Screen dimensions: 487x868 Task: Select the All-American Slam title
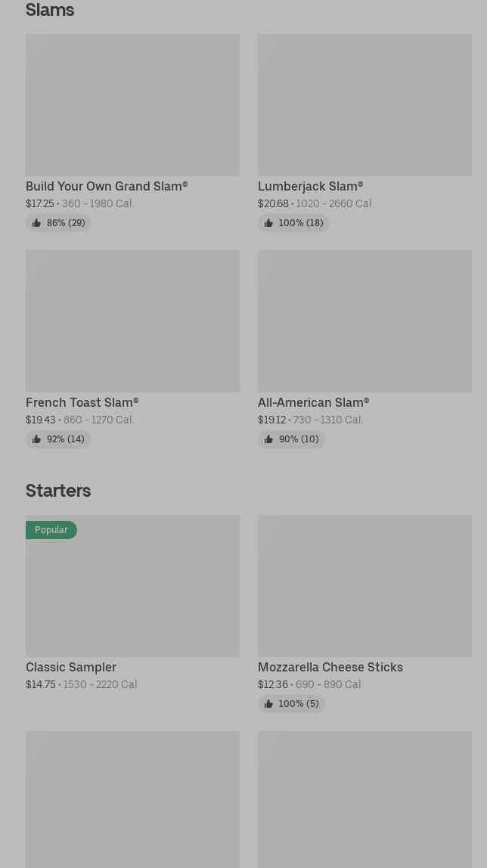[313, 402]
